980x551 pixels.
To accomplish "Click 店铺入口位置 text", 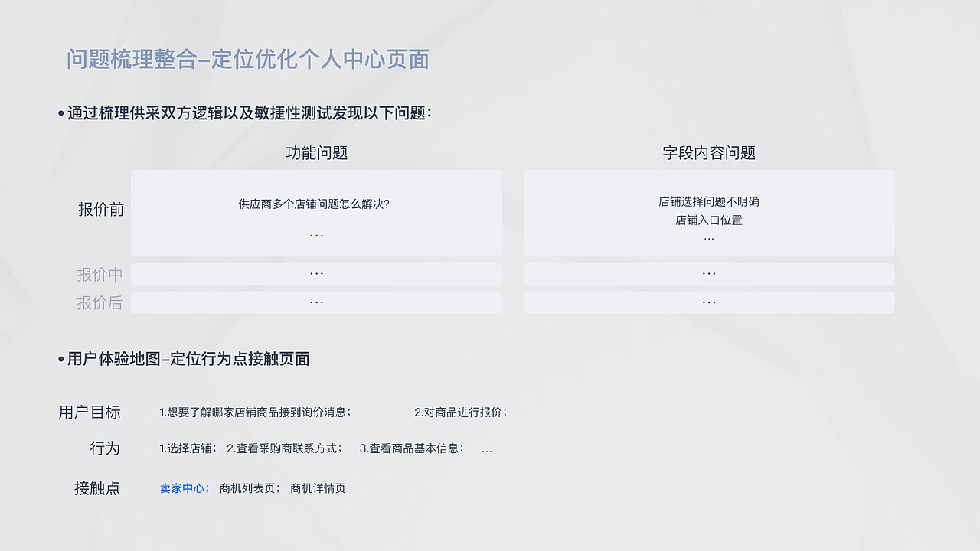I will click(709, 220).
